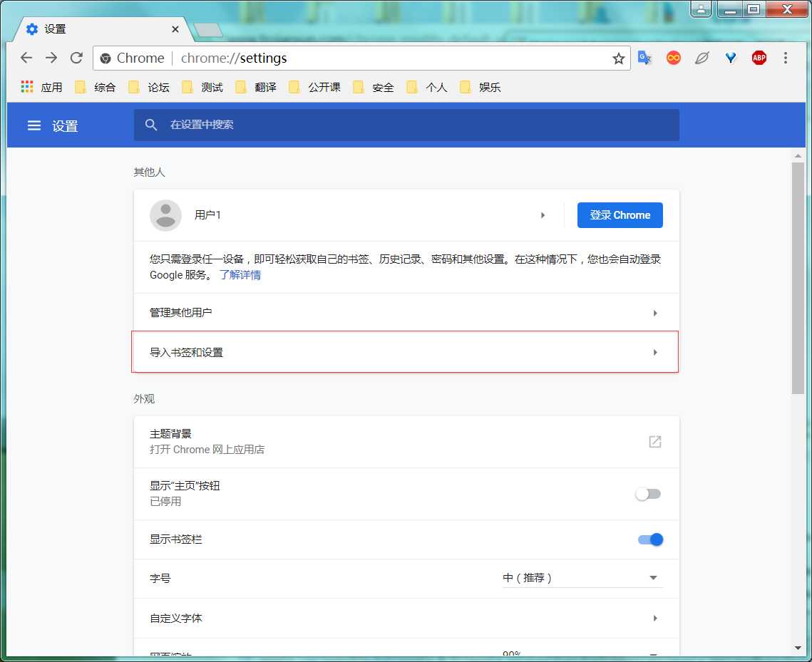Open a new tab
The width and height of the screenshot is (812, 662).
(208, 30)
